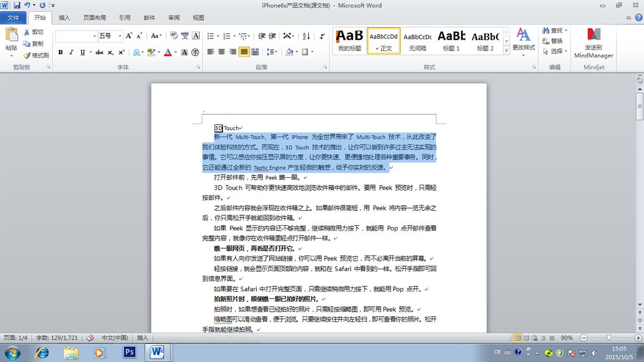Screen dimensions: 644x362
Task: Switch to the Review (审阅) tab
Action: 174,18
